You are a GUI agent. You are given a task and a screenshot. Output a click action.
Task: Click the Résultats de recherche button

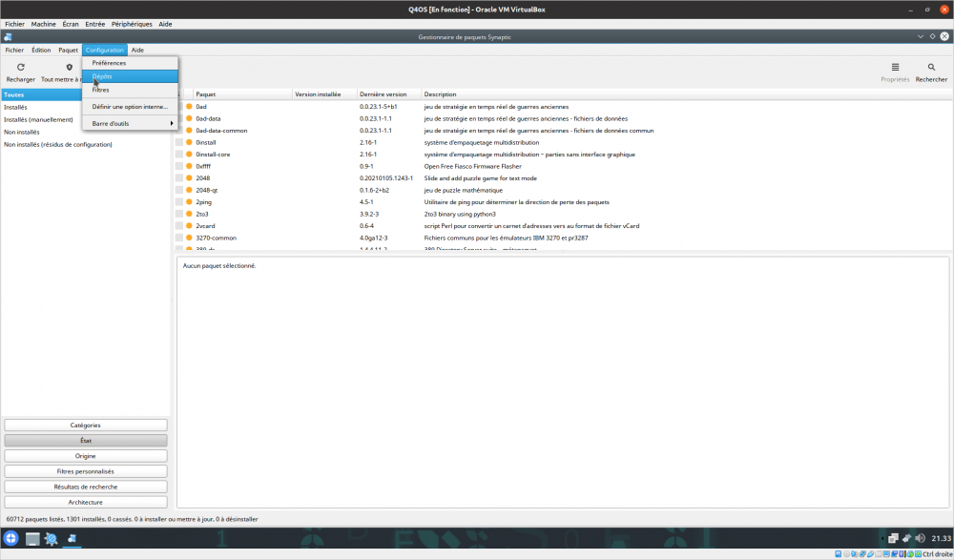tap(85, 487)
